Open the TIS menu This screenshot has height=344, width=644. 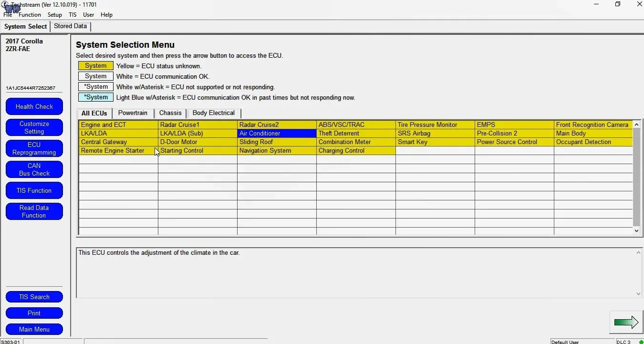pyautogui.click(x=73, y=15)
